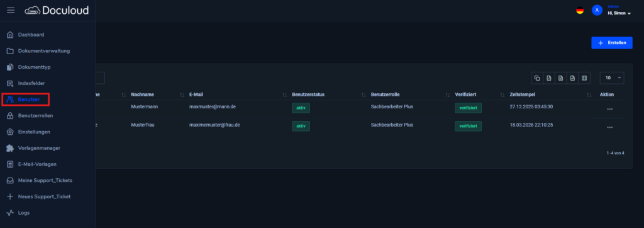Click the maxmuster@mann.de email cell
Viewport: 644px width, 228px height.
click(213, 106)
